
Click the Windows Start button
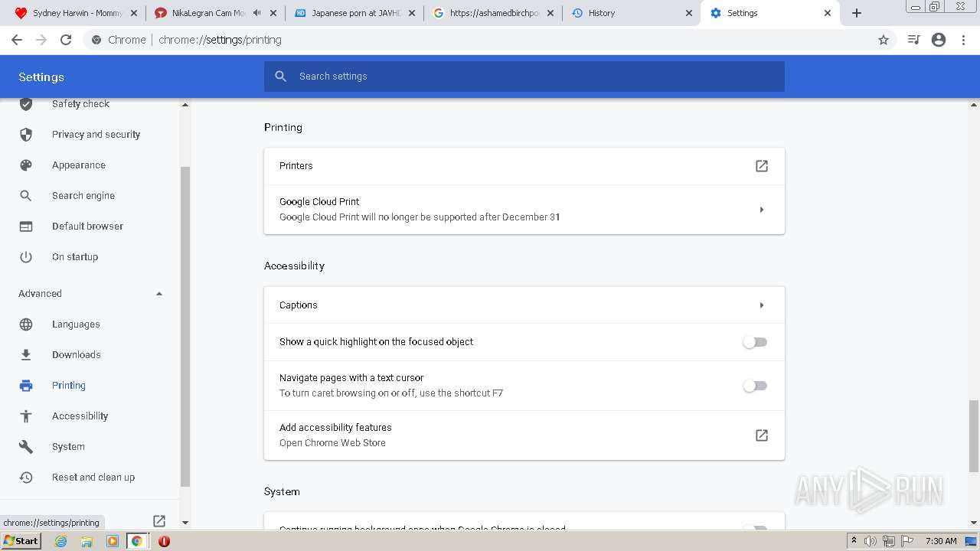(x=21, y=541)
